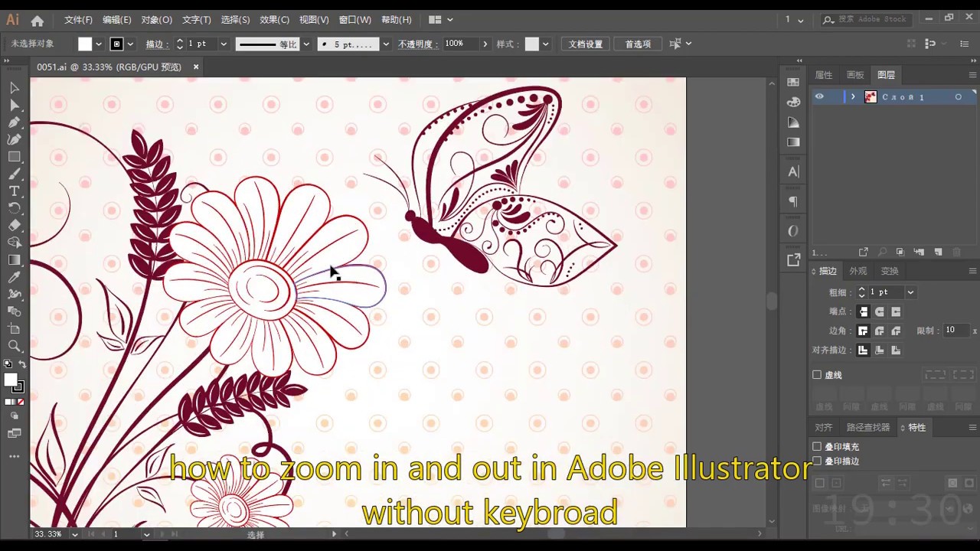Open the Paragraph panel icon
Screen dimensions: 980x551
(793, 201)
